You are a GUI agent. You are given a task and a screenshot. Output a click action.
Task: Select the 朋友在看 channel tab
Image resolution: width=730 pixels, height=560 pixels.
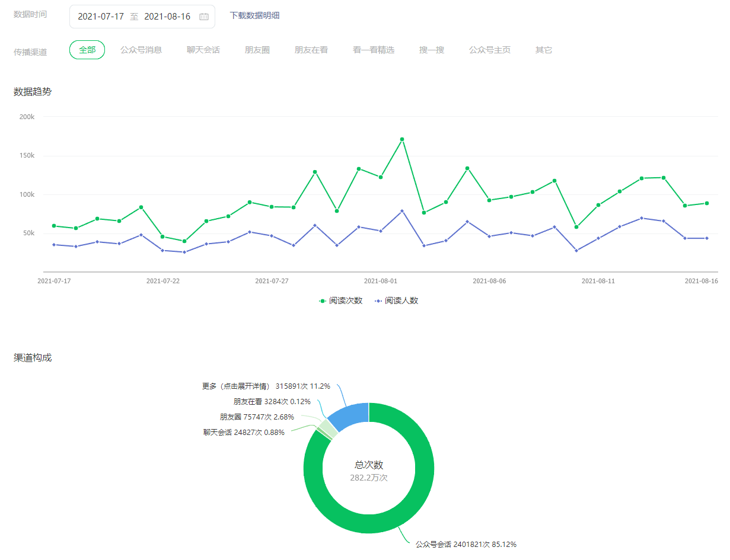tap(311, 50)
